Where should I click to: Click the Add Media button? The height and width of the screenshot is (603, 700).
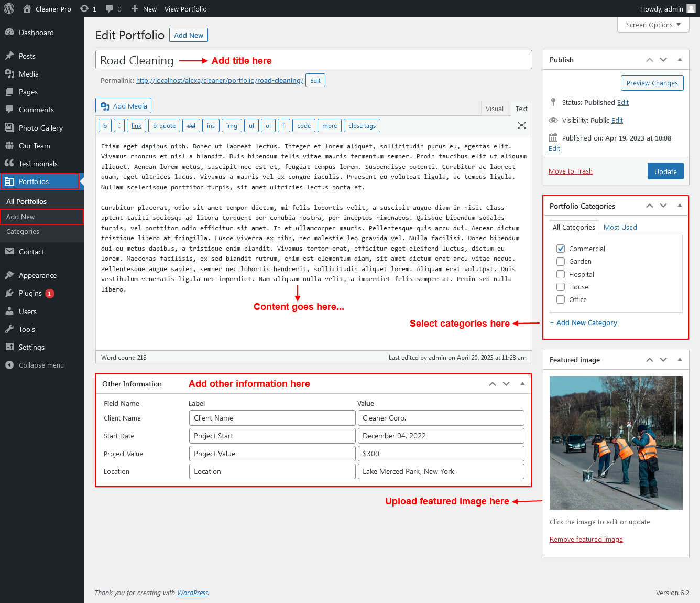coord(124,106)
